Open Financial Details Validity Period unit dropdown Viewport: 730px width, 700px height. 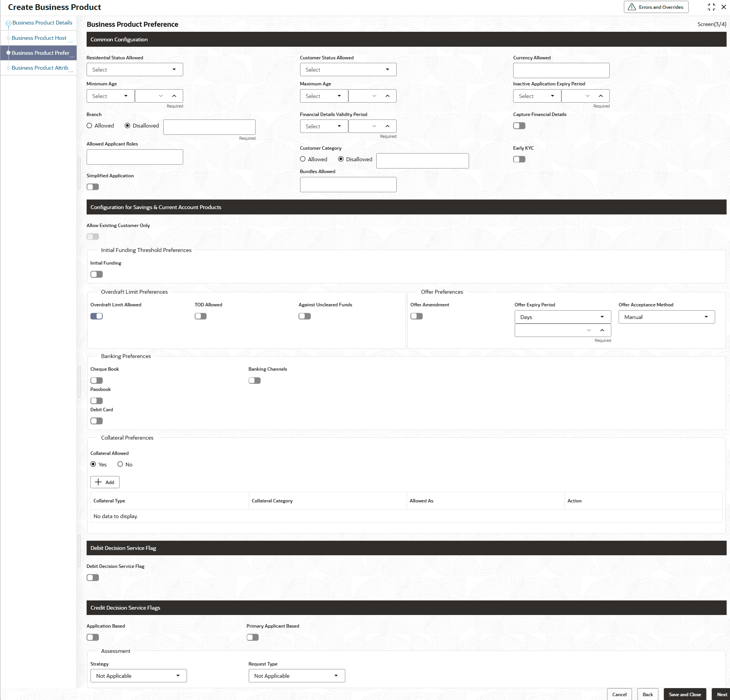(x=324, y=126)
